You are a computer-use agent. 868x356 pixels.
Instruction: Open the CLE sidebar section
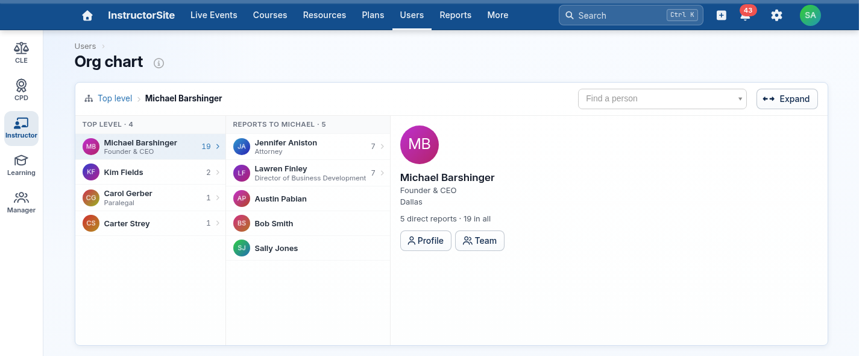pyautogui.click(x=21, y=52)
